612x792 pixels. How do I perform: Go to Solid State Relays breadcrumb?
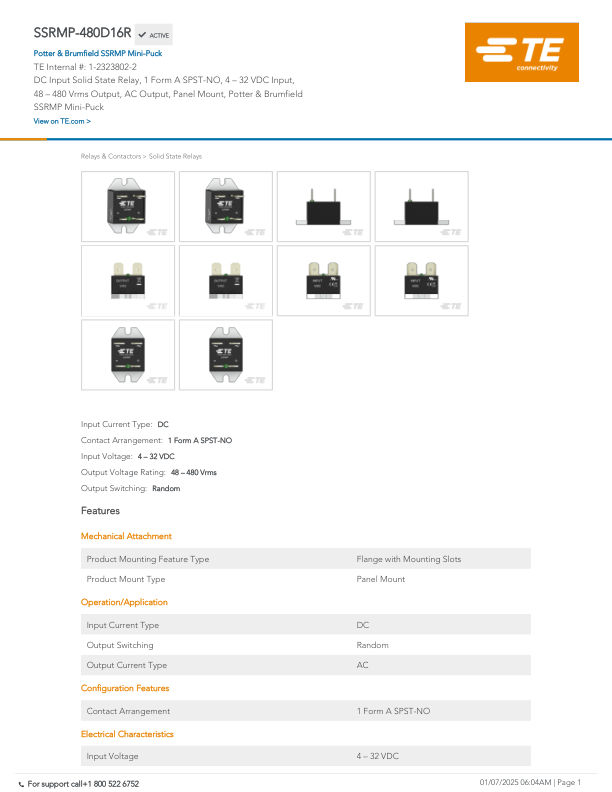tap(175, 156)
